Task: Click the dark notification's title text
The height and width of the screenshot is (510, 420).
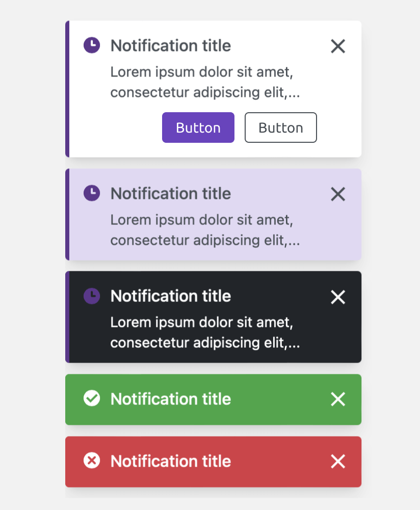Action: coord(171,296)
